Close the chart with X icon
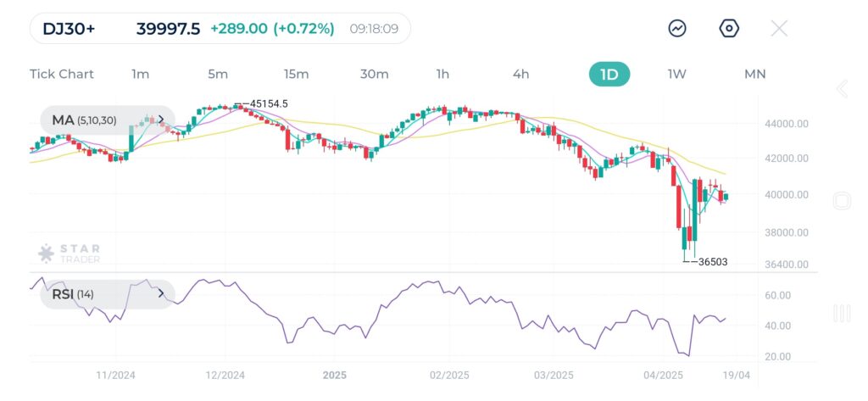 pos(779,29)
